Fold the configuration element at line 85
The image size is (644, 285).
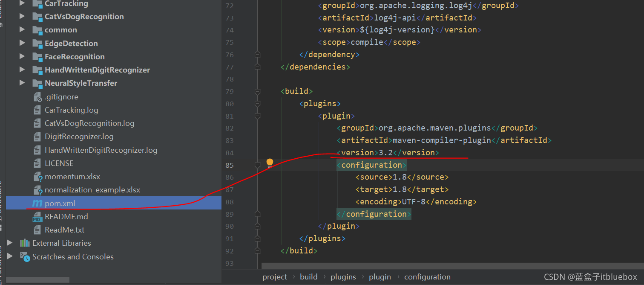pos(257,165)
